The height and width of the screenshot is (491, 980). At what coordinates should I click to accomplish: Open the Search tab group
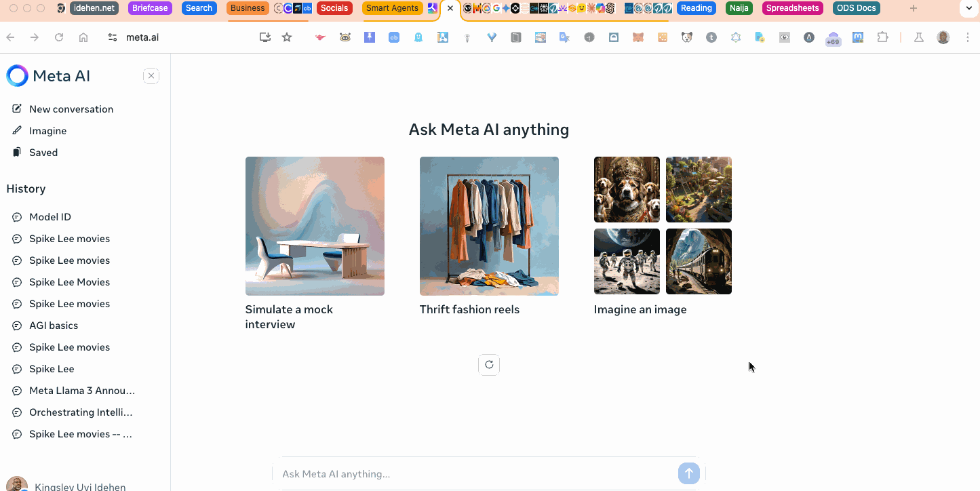click(199, 8)
